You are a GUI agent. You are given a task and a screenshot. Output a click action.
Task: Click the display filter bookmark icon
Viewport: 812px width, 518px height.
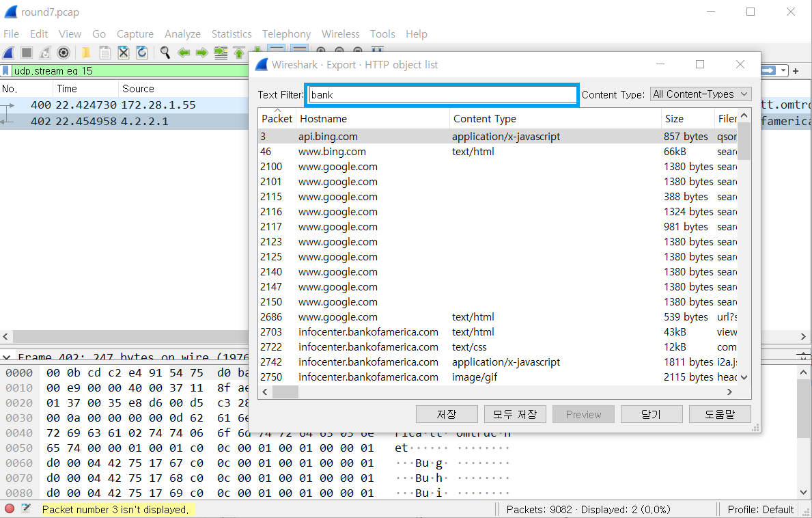[x=5, y=70]
